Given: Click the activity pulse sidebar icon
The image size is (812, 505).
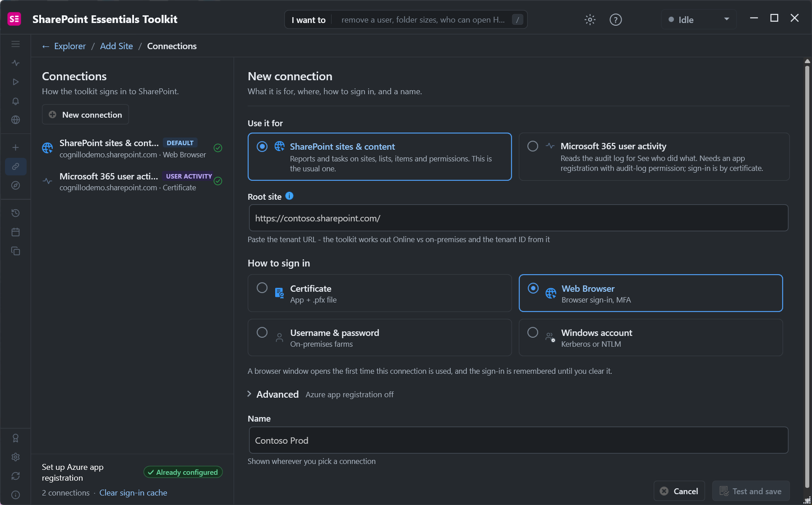Looking at the screenshot, I should click(15, 63).
